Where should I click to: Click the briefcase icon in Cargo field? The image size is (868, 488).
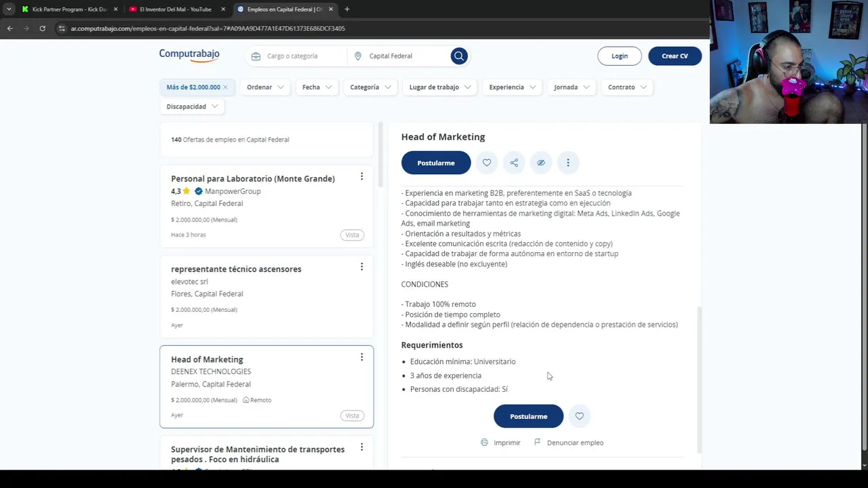tap(256, 56)
